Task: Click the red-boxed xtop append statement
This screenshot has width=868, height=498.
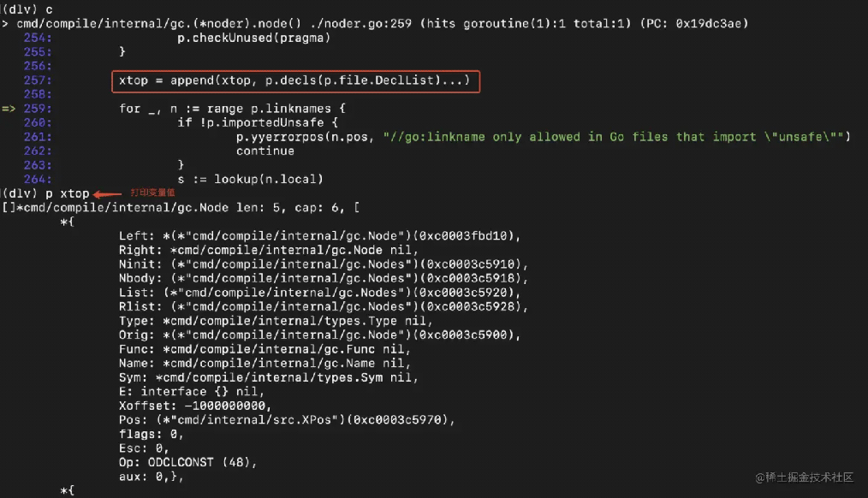Action: [x=294, y=80]
